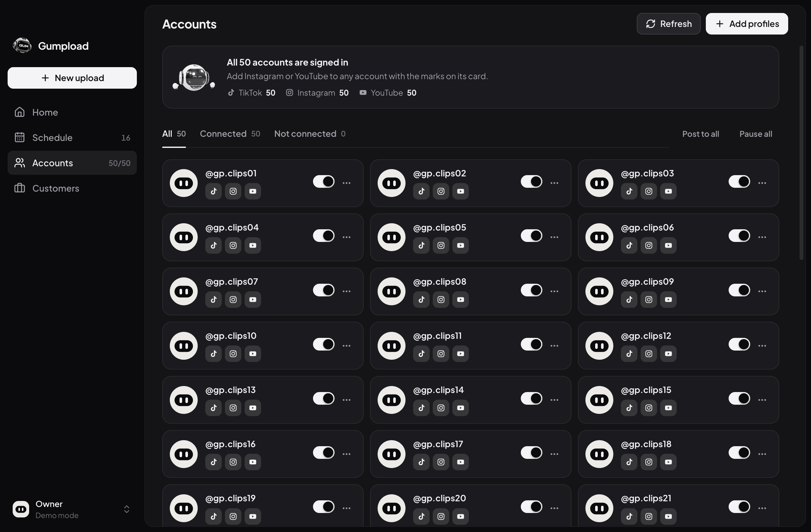Open more options menu for @gp.clips01

347,183
